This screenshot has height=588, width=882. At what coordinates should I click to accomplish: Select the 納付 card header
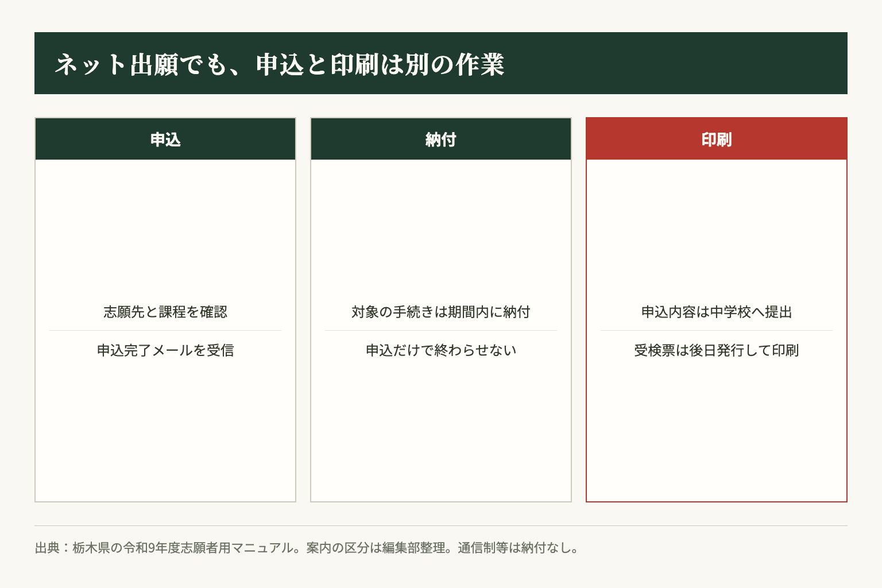click(x=441, y=139)
